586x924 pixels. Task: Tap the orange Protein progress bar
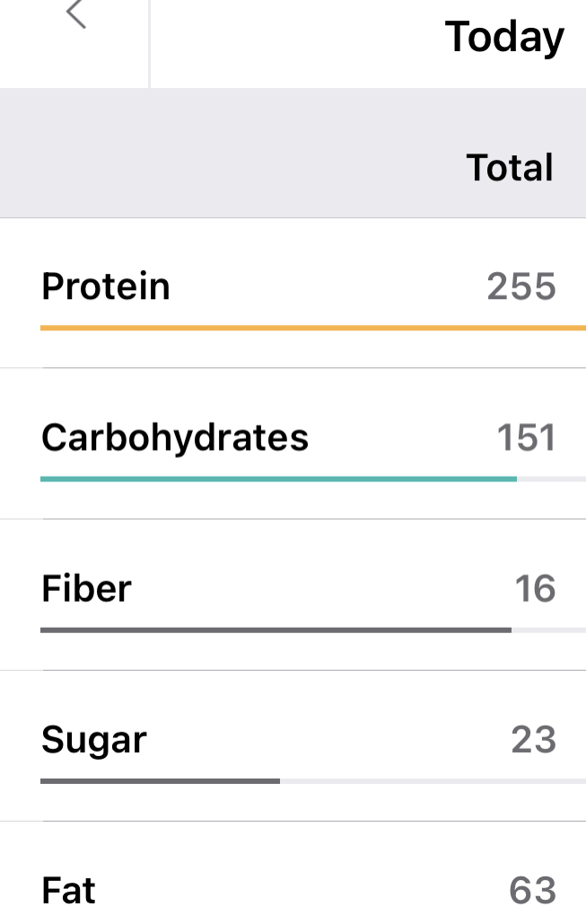pos(305,328)
